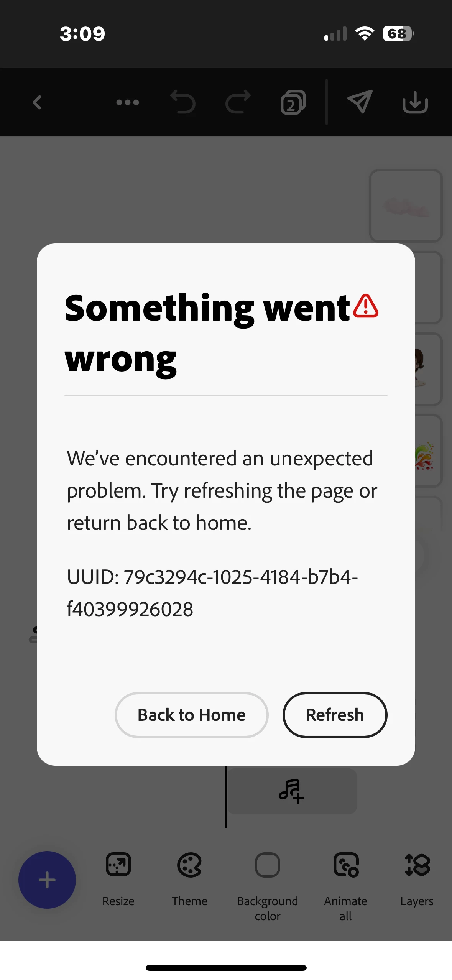Open the pages icon showing 2

tap(293, 102)
